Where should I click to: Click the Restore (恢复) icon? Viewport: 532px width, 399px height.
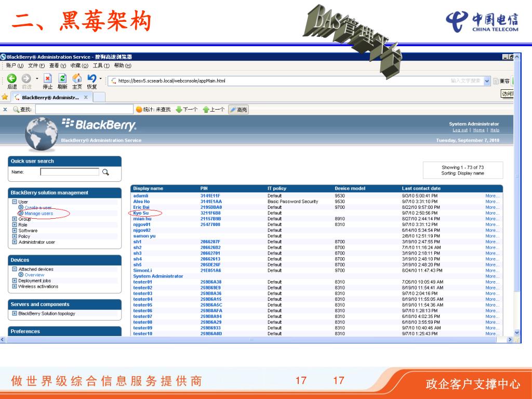91,79
